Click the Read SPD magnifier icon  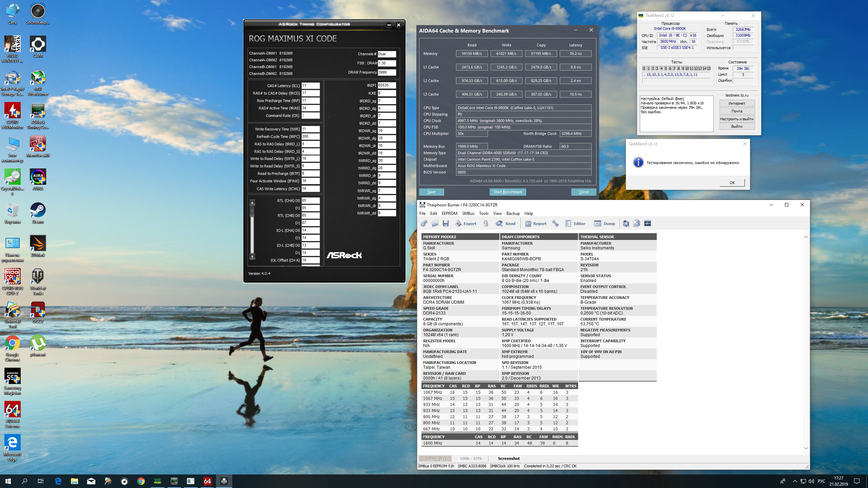pos(499,223)
